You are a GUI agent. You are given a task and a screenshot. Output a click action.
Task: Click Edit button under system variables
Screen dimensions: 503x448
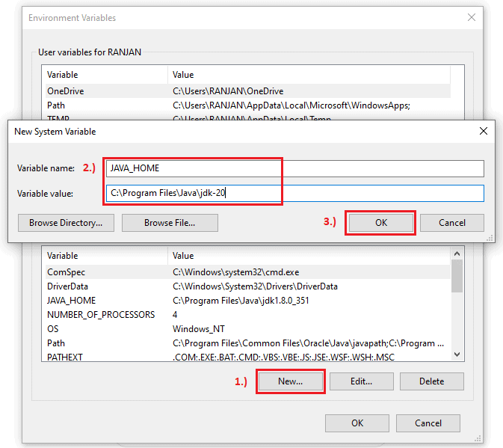point(362,381)
